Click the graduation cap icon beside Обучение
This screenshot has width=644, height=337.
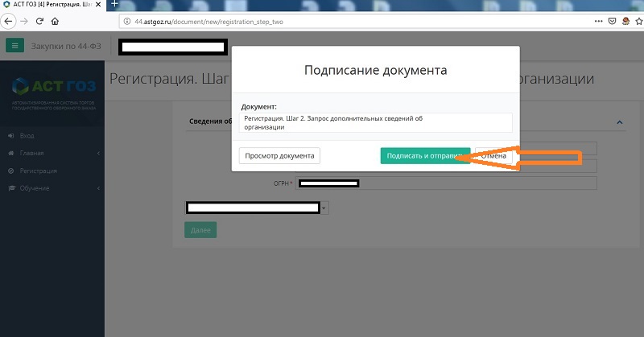(x=12, y=188)
